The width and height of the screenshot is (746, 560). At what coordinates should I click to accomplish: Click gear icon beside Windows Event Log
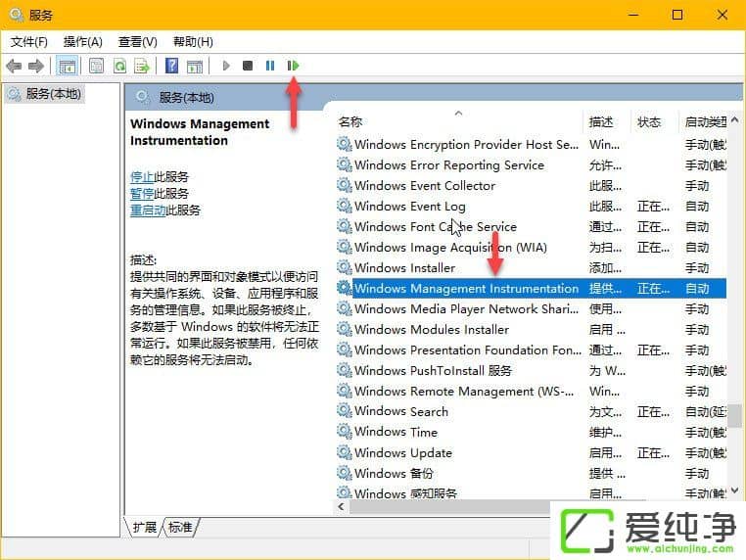[345, 206]
